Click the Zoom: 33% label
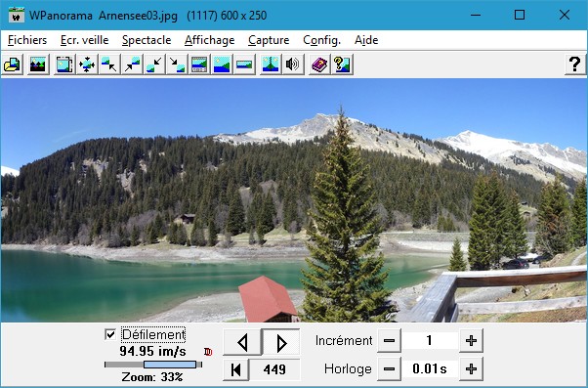Viewport: 588px width, 388px height. point(152,376)
